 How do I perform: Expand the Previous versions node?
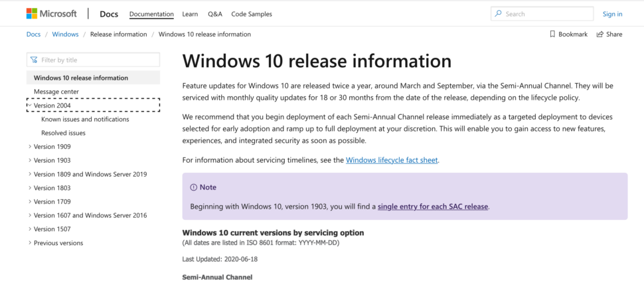pyautogui.click(x=30, y=242)
